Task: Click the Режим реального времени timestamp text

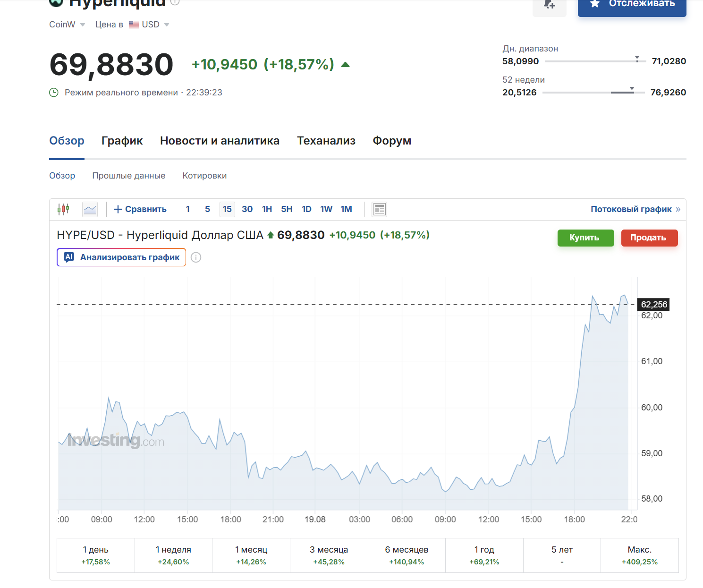Action: coord(144,93)
